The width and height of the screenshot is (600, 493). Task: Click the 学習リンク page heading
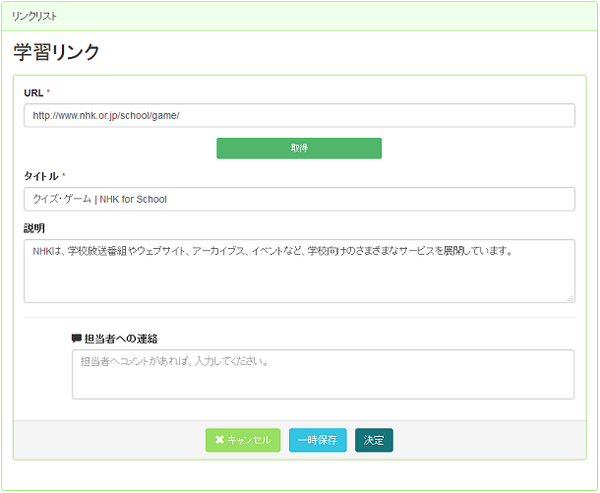coord(57,52)
